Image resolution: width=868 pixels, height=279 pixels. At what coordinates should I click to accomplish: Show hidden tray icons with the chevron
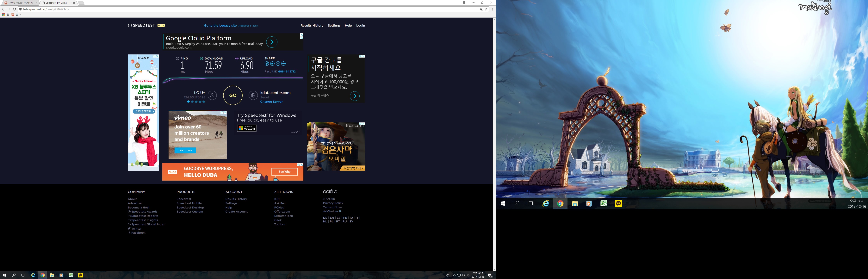click(x=454, y=275)
